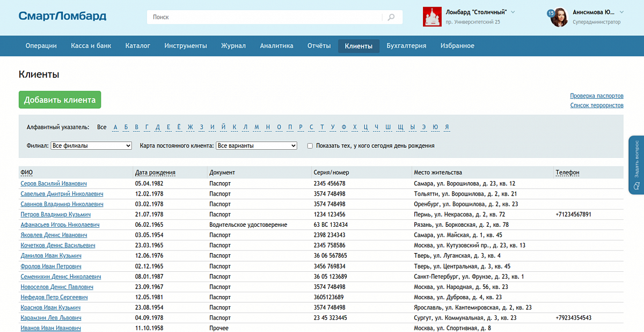Open Карта постоянного клиента dropdown
The width and height of the screenshot is (644, 332).
tap(256, 146)
